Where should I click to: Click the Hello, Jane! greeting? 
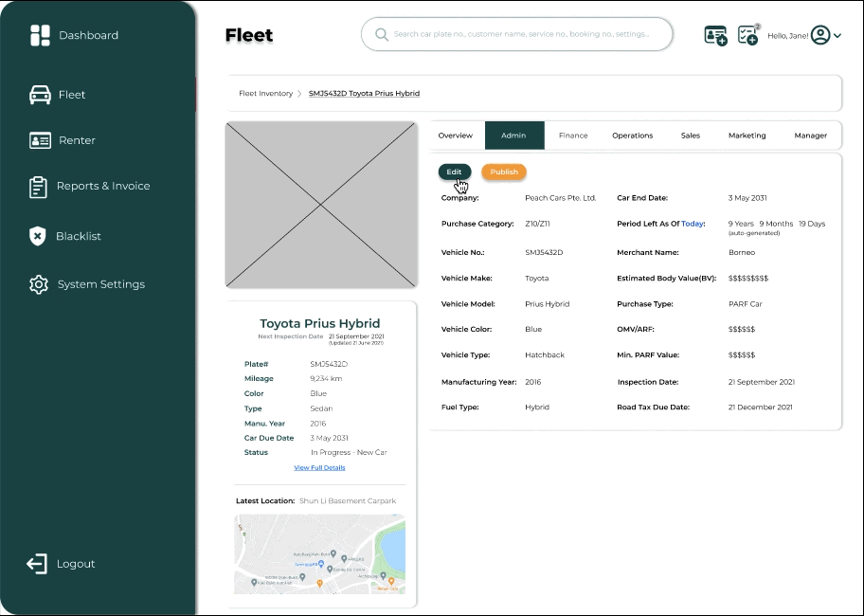(788, 36)
